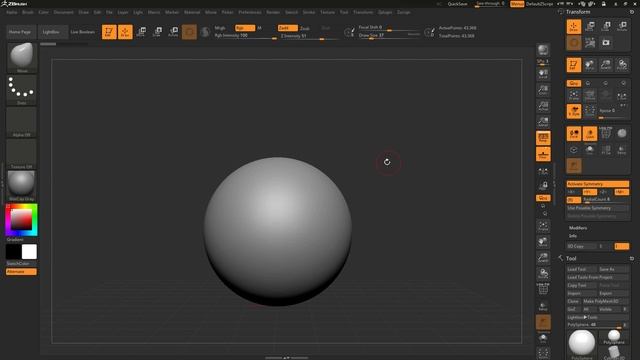The width and height of the screenshot is (640, 360).
Task: Toggle >M< mirror symmetry
Action: point(621,192)
